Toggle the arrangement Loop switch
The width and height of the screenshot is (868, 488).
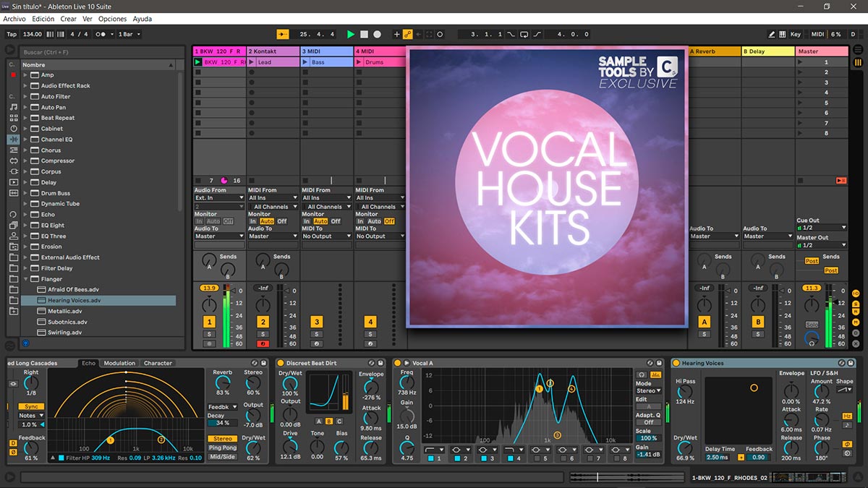(524, 34)
